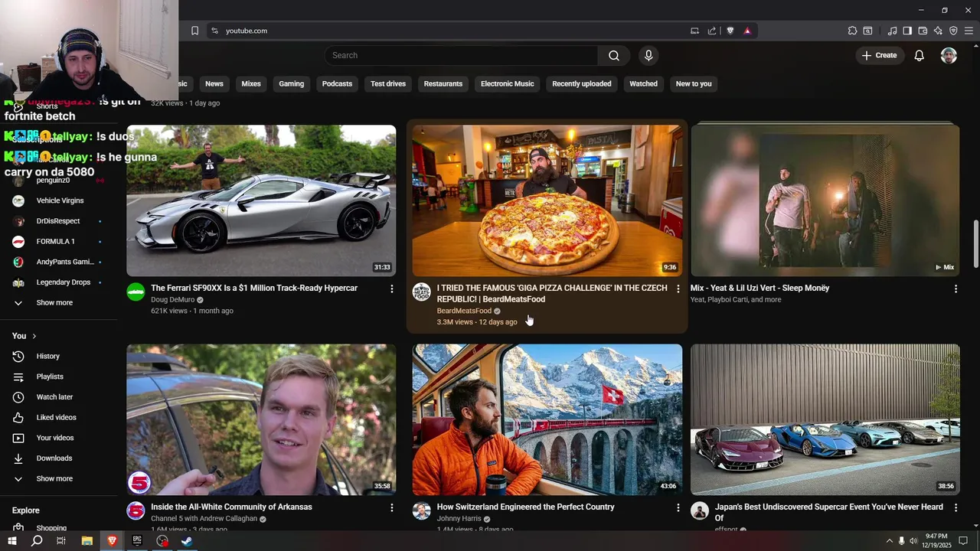Open options for Switzerland video
980x551 pixels.
678,507
